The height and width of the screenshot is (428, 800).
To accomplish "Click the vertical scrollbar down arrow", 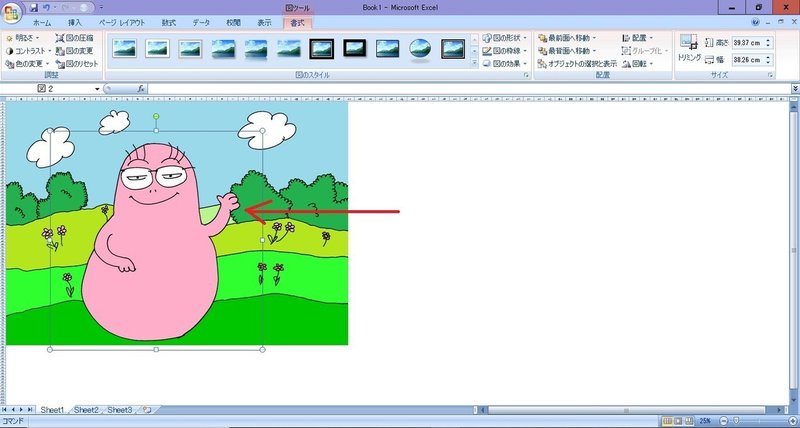I will click(793, 401).
